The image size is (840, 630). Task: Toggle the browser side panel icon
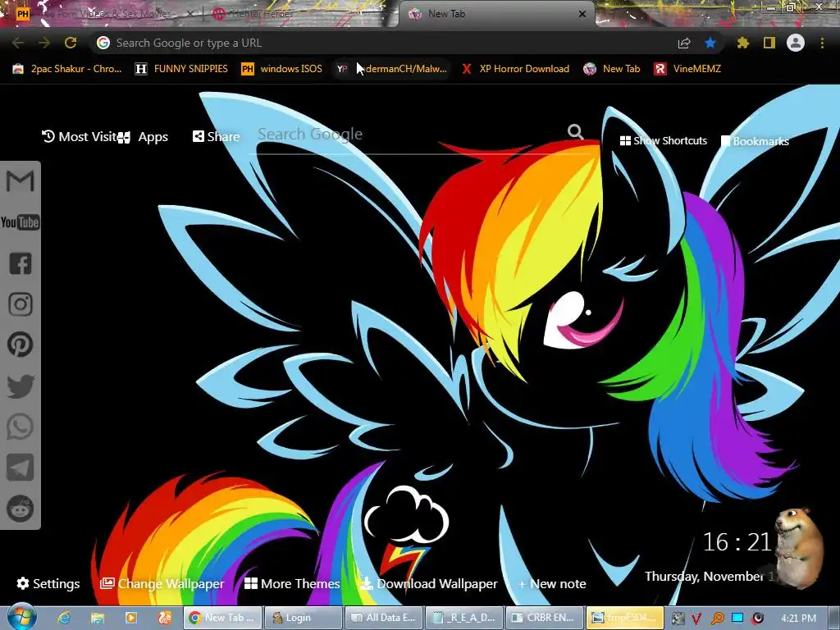(x=769, y=43)
